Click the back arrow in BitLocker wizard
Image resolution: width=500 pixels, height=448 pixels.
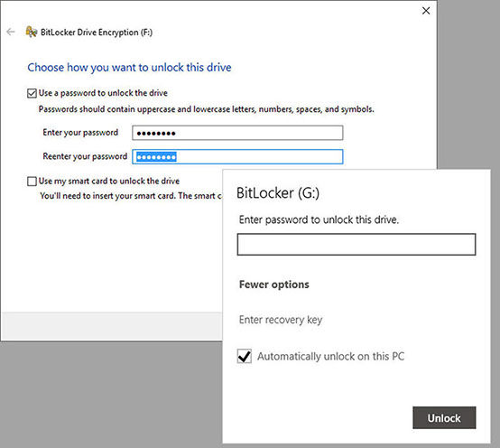pyautogui.click(x=11, y=32)
